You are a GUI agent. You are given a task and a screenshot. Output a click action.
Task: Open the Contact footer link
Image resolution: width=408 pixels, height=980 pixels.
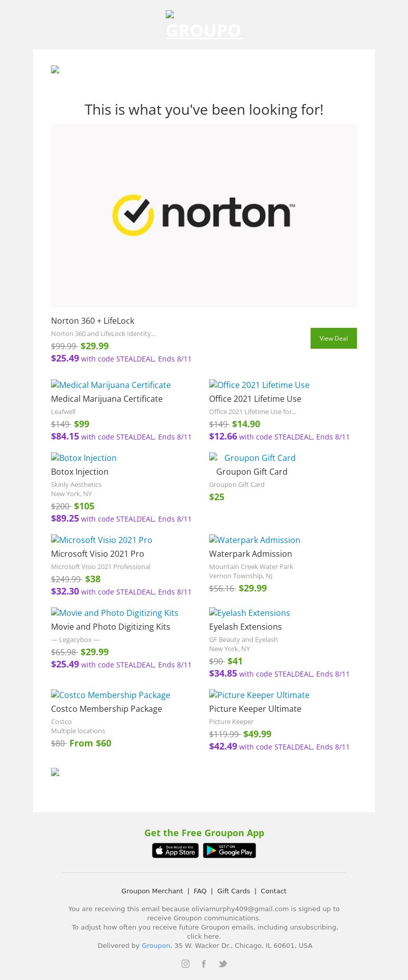[273, 891]
